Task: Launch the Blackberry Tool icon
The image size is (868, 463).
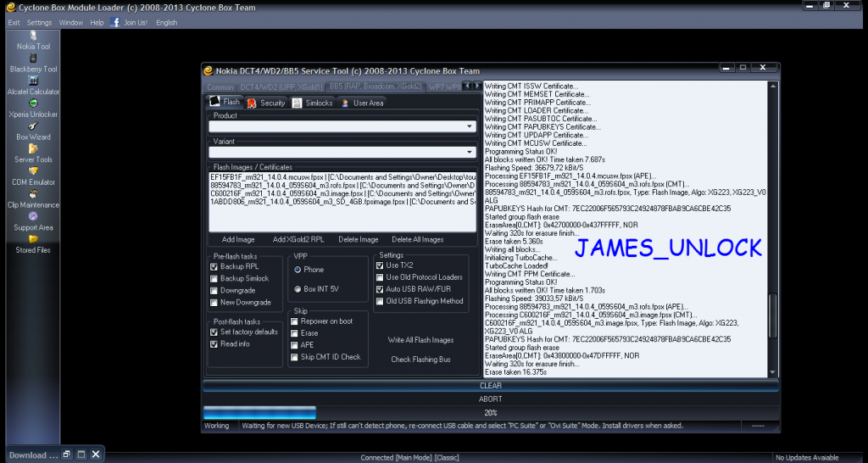Action: pos(33,58)
